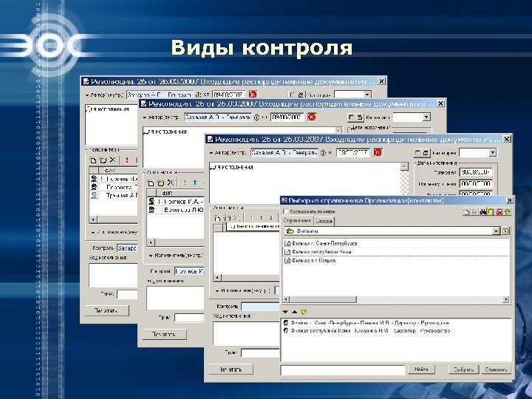
Task: Click the add executor group icon in the front Resolution window
Action: 227,218
